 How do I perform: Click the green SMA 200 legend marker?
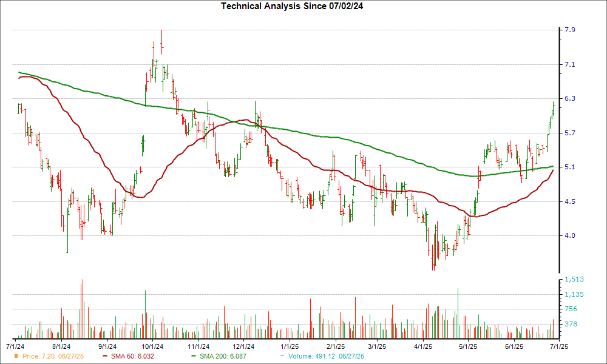(194, 356)
